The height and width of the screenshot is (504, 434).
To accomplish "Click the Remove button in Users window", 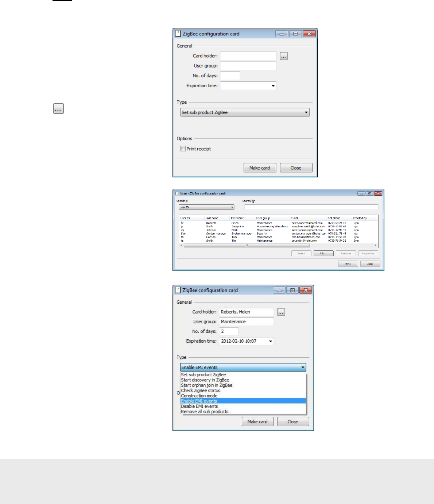I will pos(346,253).
